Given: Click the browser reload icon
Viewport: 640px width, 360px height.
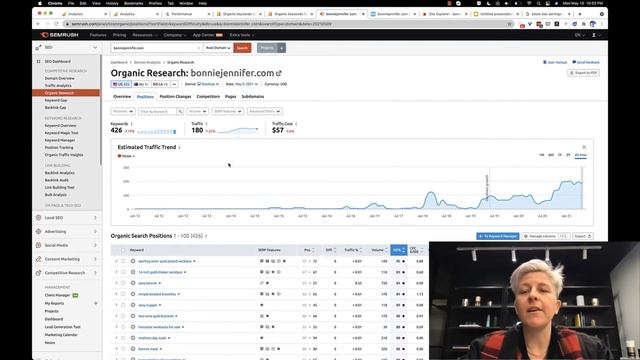Looking at the screenshot, I should (x=56, y=24).
